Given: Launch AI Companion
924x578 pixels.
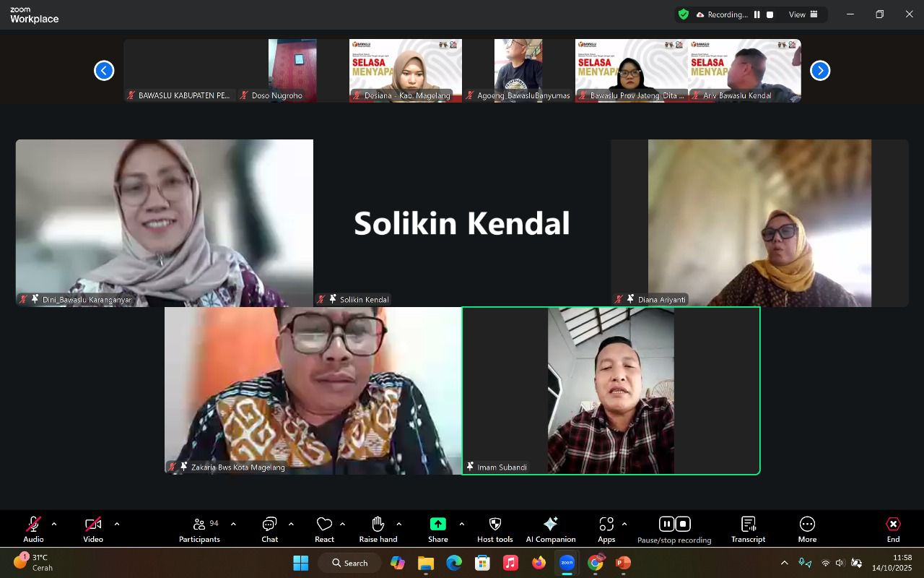Looking at the screenshot, I should [550, 529].
